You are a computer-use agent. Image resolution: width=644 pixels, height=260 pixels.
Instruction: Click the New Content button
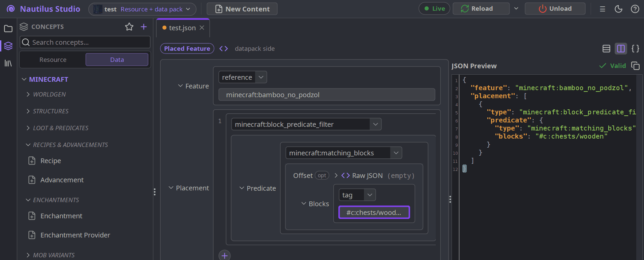click(242, 9)
